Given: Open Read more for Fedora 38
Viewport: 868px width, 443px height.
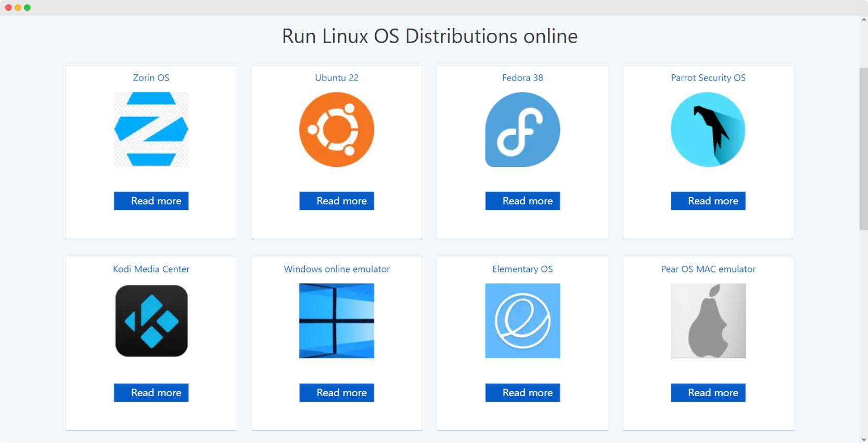Looking at the screenshot, I should (x=522, y=201).
